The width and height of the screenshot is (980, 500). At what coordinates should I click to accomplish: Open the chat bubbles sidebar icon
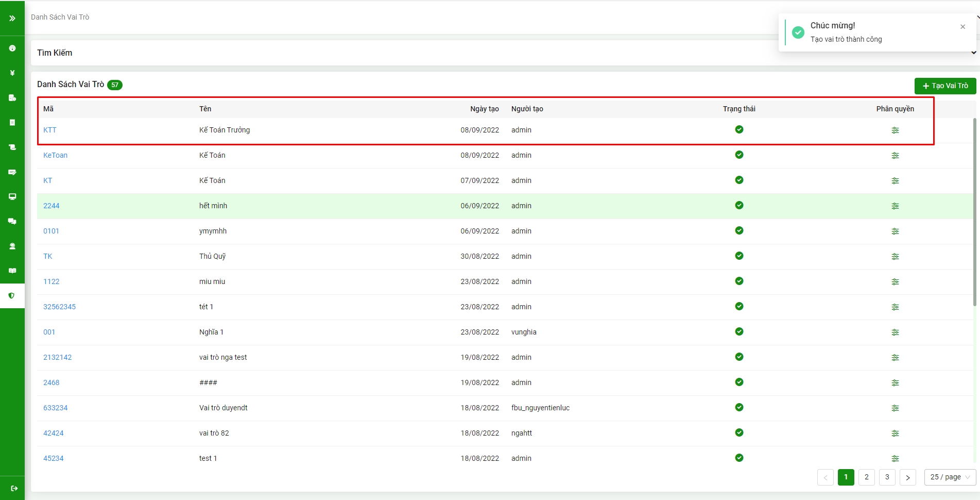point(12,221)
